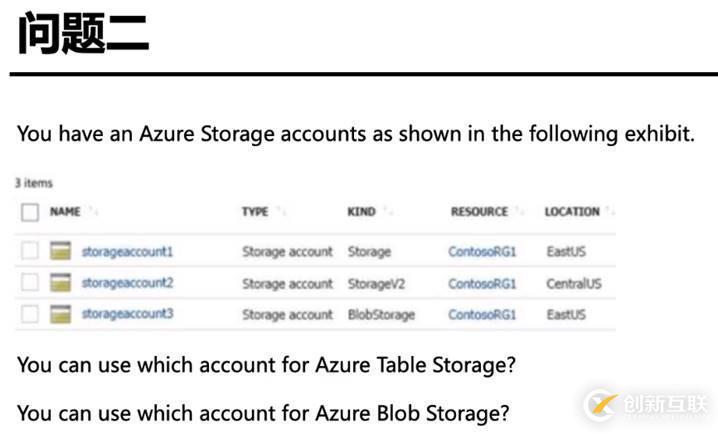Sort by the KIND column arrows
This screenshot has height=434, width=718.
[x=387, y=212]
